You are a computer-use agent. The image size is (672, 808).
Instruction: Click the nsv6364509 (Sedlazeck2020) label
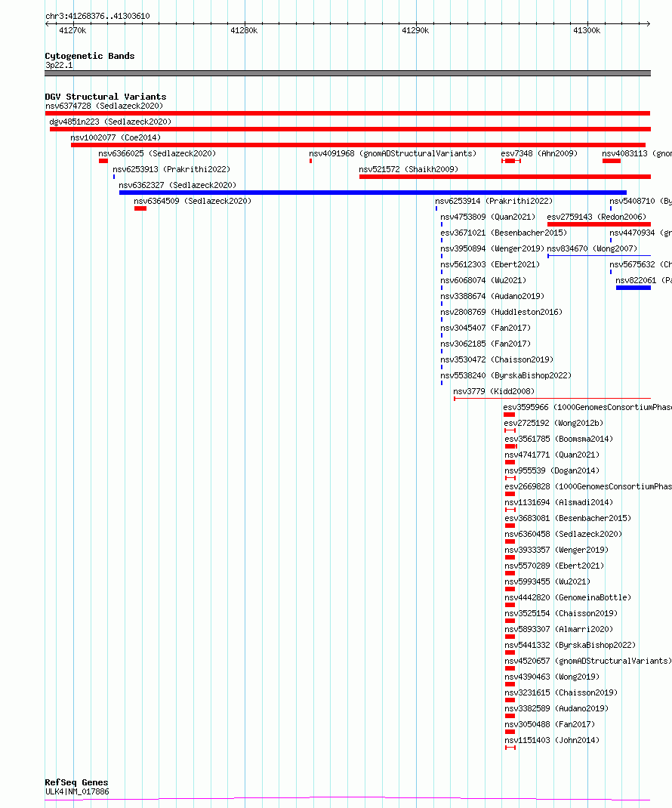click(x=193, y=201)
